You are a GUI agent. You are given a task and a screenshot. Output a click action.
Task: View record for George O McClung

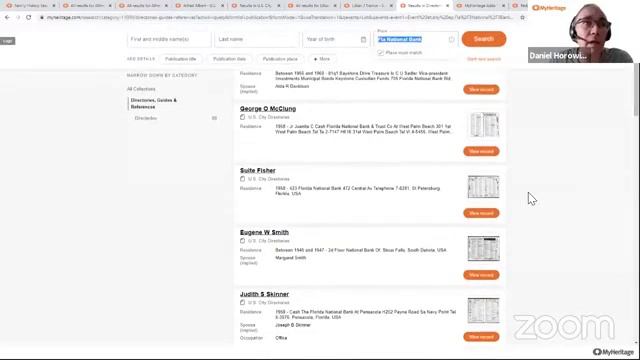(x=481, y=151)
